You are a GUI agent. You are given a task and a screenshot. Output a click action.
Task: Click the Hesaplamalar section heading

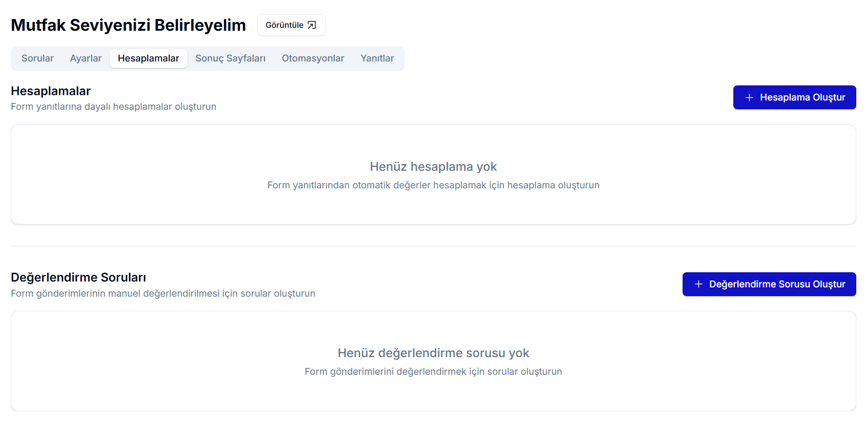(x=51, y=91)
